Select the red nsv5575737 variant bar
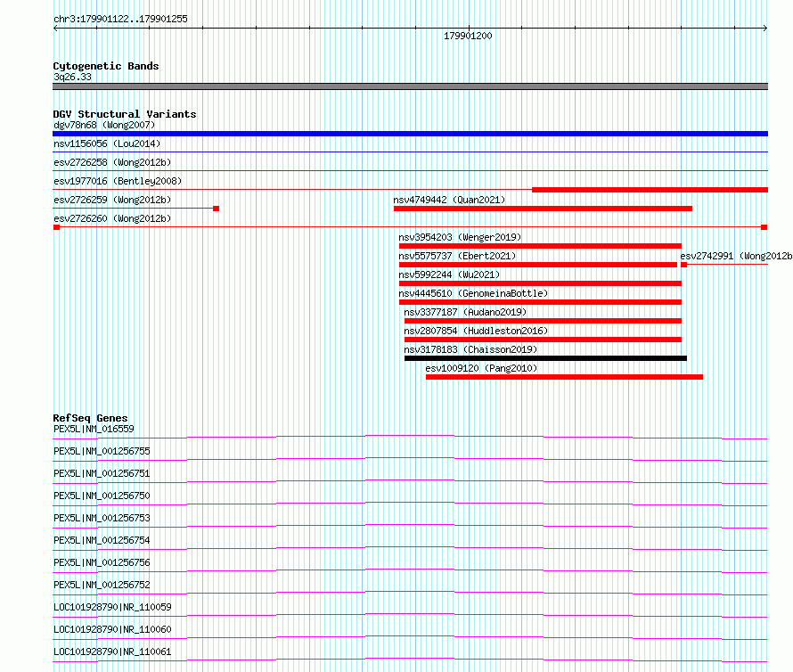The width and height of the screenshot is (793, 672). click(x=538, y=265)
